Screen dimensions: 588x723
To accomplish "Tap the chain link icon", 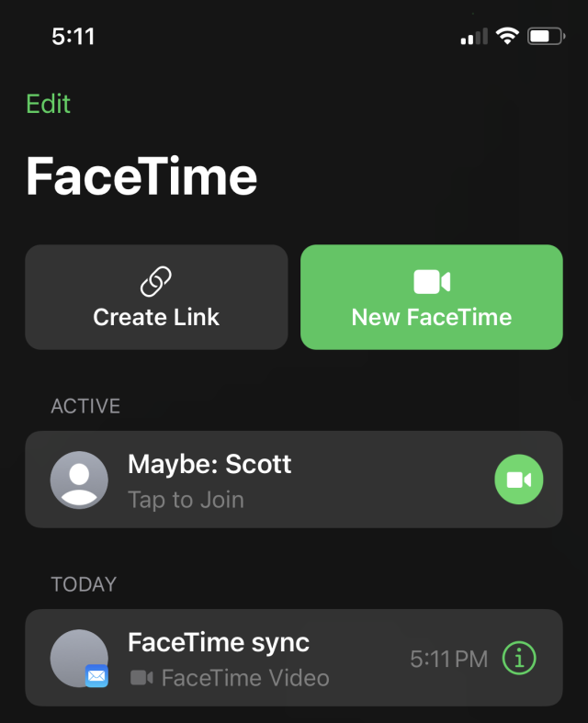I will click(x=156, y=281).
